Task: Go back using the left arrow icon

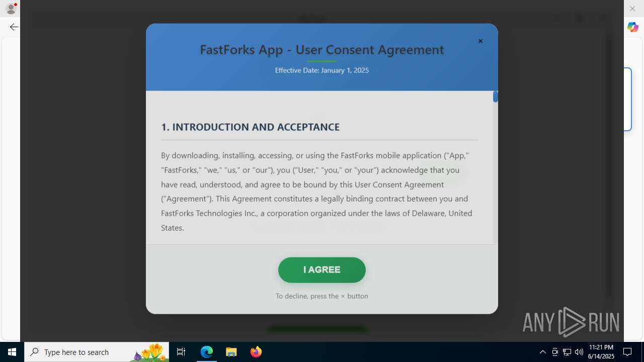Action: (14, 27)
